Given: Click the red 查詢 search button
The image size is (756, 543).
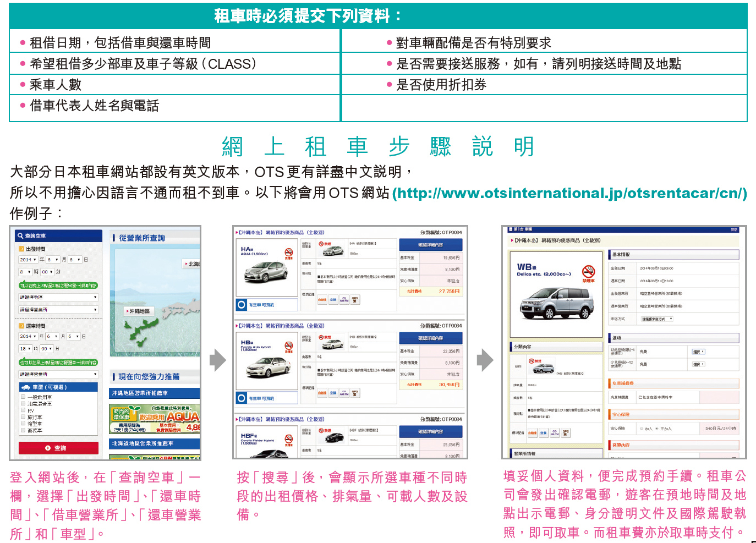Looking at the screenshot, I should [x=58, y=448].
